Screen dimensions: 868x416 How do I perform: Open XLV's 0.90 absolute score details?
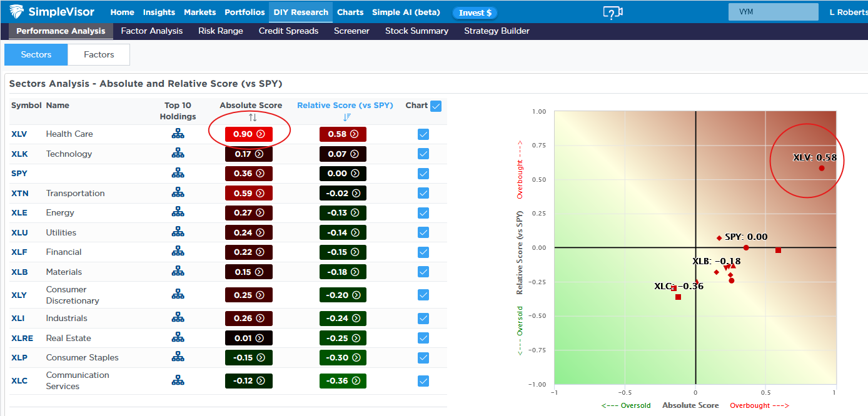coord(248,134)
